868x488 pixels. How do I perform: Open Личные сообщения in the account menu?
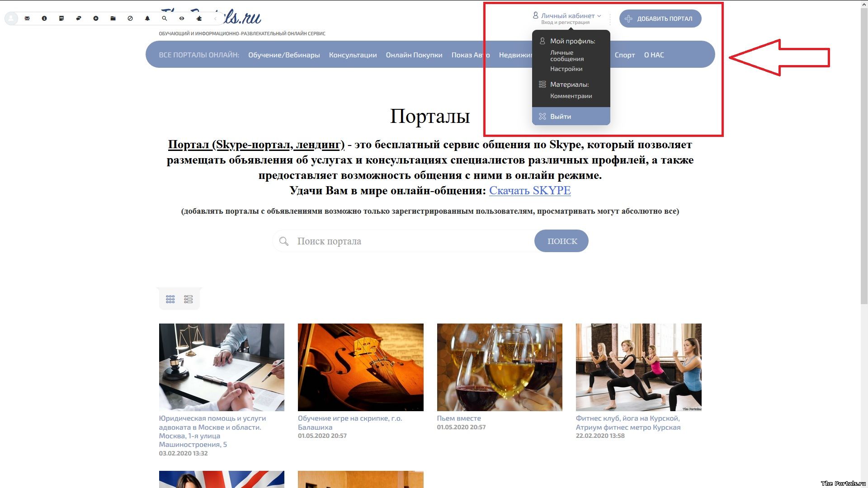567,56
